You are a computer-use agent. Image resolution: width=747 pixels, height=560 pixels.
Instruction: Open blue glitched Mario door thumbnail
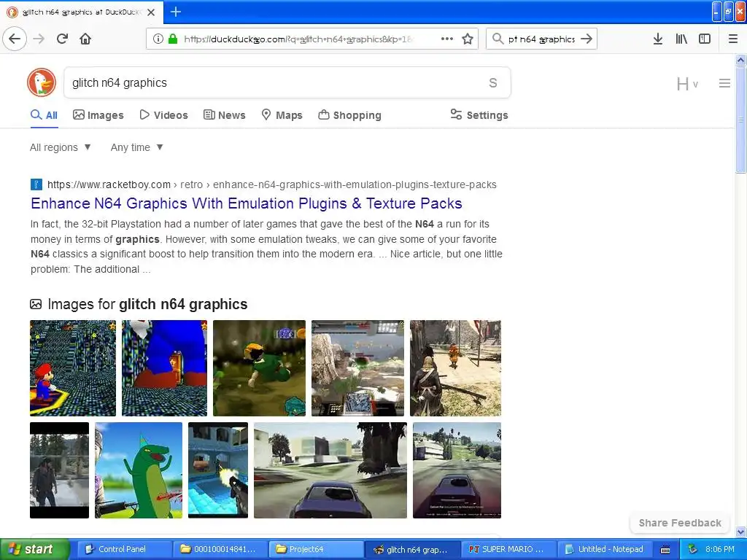[164, 368]
